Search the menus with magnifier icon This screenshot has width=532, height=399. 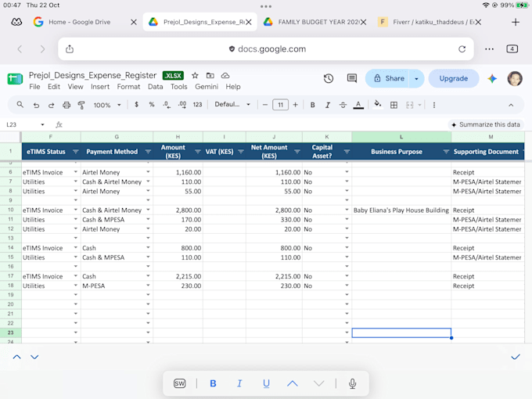click(x=20, y=105)
